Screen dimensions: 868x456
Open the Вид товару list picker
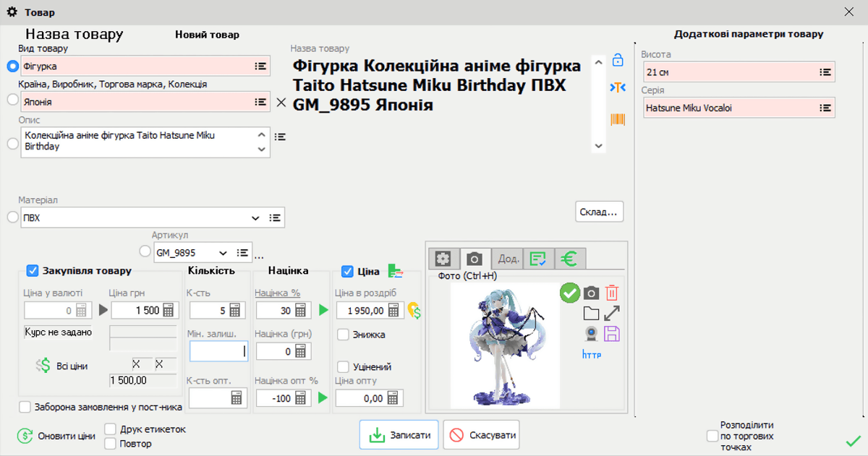point(260,66)
